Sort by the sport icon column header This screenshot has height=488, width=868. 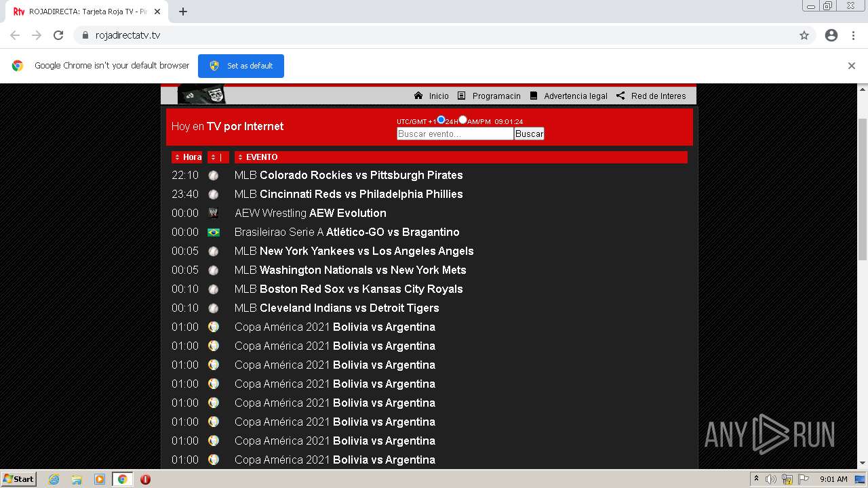click(218, 157)
